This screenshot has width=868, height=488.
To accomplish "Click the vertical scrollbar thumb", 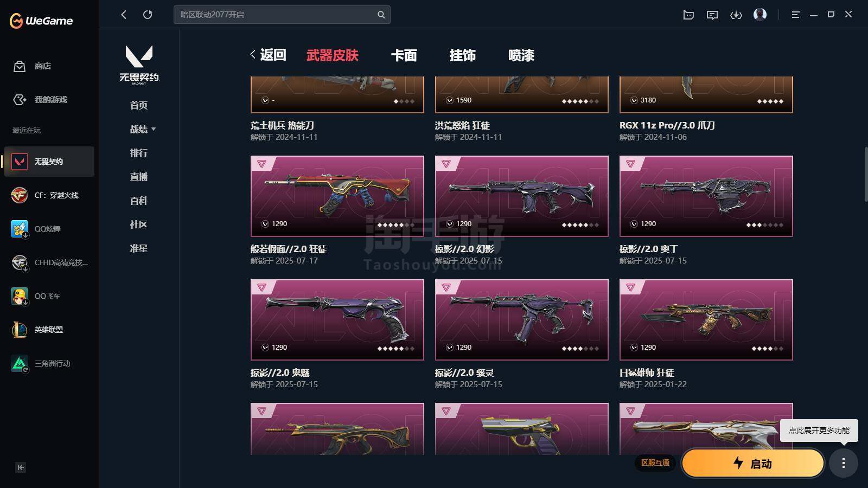I will [x=865, y=175].
